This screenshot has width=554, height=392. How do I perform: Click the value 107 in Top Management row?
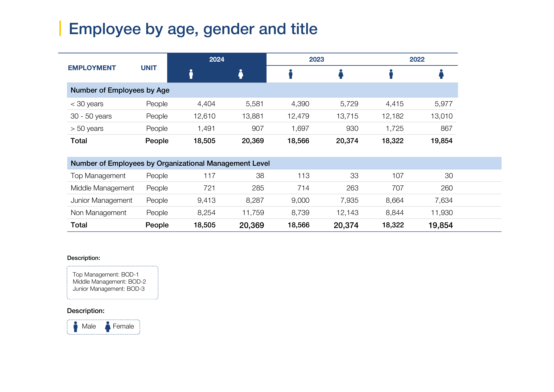pyautogui.click(x=398, y=176)
